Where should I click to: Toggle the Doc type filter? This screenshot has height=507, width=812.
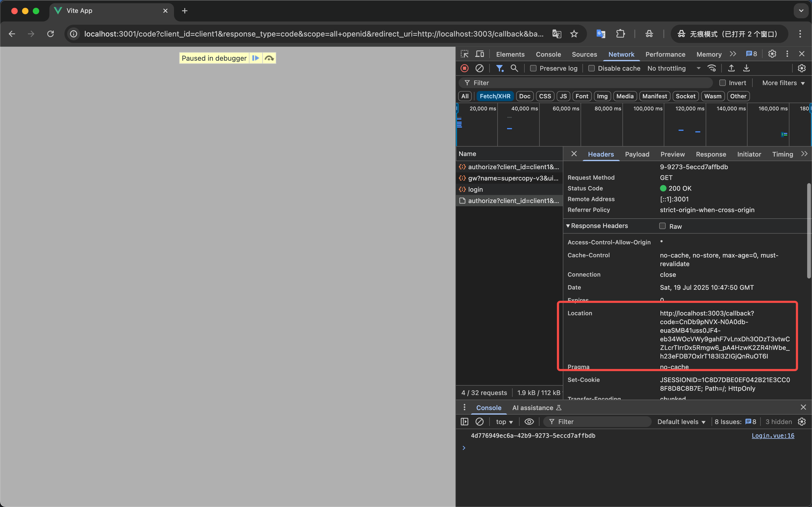click(x=525, y=96)
